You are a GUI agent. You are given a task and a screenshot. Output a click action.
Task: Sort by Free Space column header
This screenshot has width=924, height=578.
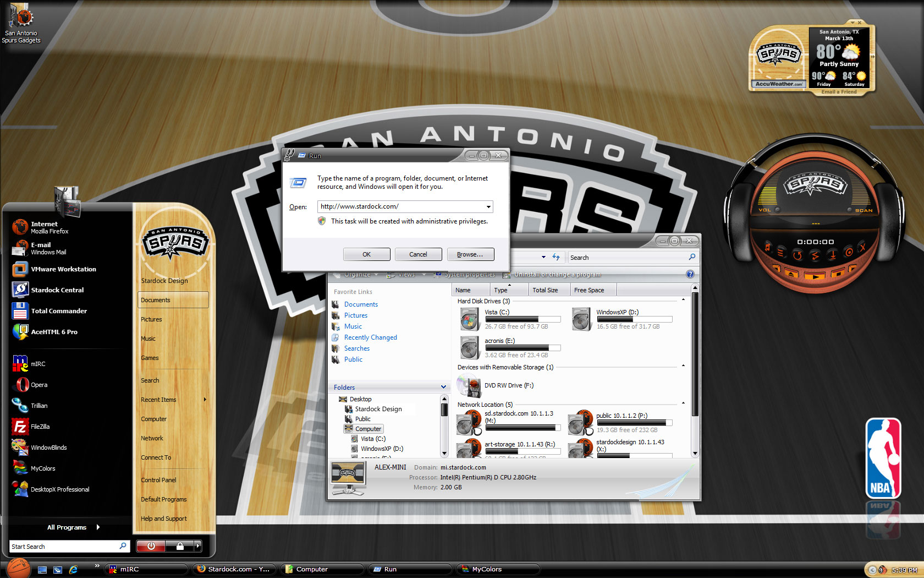pos(592,290)
